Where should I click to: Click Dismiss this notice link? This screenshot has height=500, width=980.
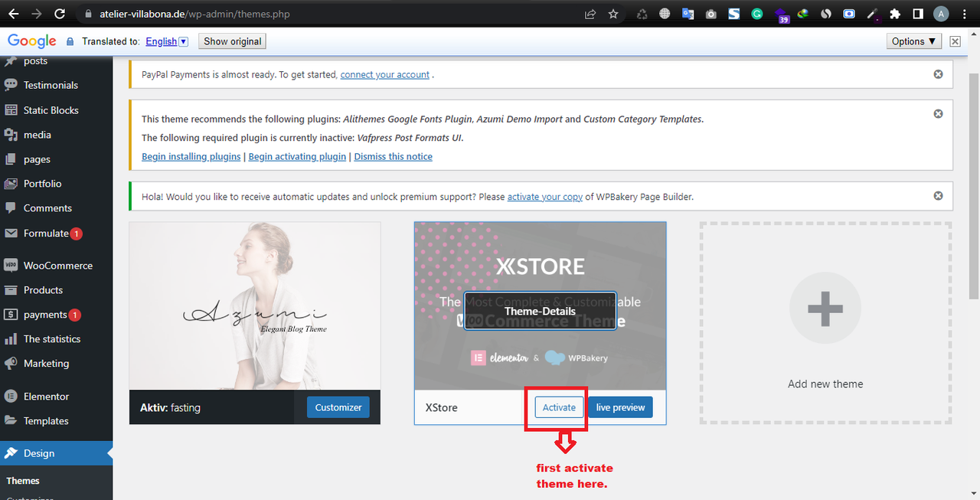point(393,156)
